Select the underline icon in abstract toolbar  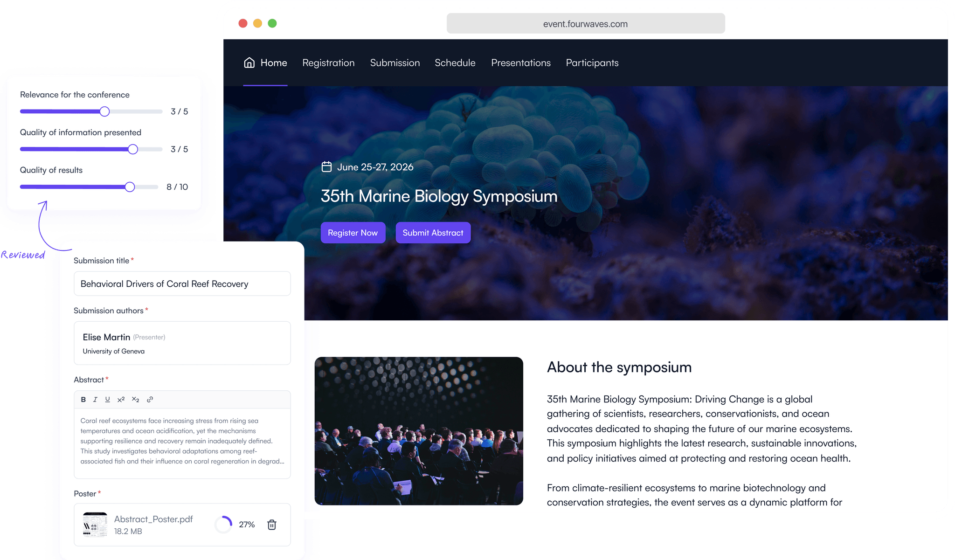click(107, 400)
